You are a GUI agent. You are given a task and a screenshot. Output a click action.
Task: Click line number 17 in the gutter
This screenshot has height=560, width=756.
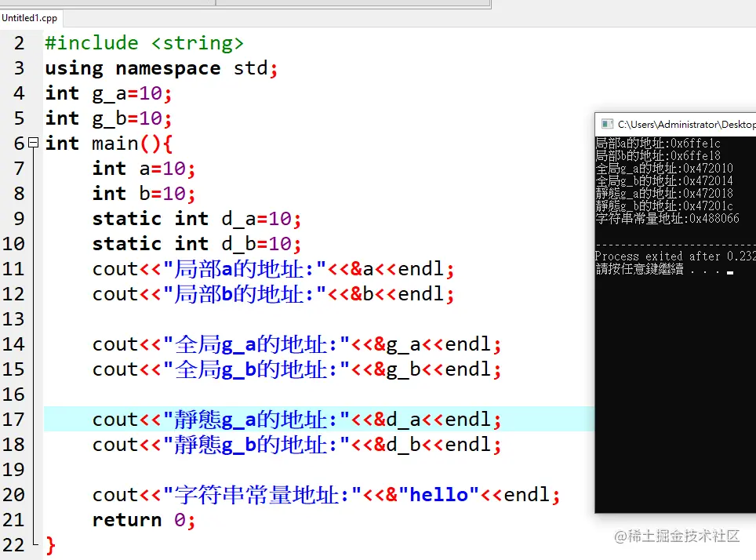(13, 419)
